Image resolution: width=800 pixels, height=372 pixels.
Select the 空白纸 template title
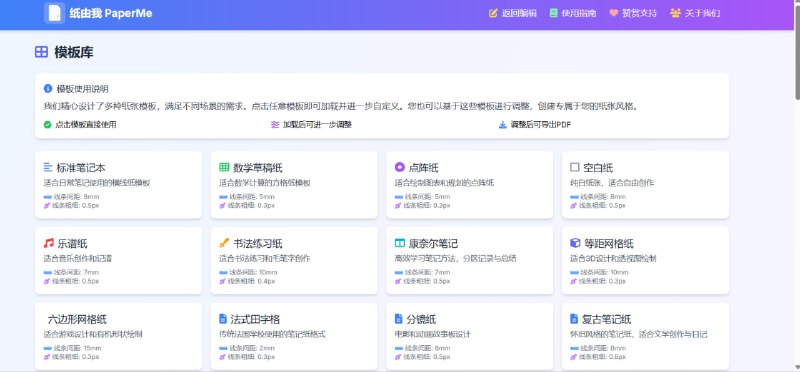pyautogui.click(x=598, y=167)
